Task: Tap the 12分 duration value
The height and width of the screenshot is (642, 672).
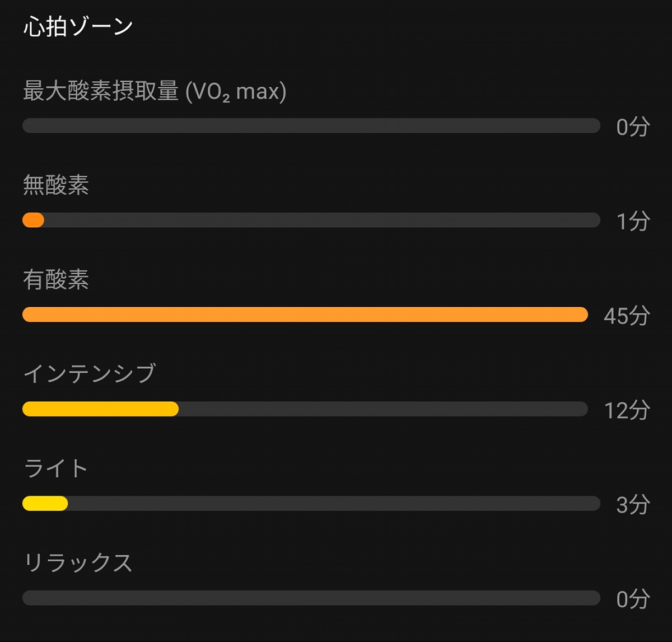Action: pos(627,411)
